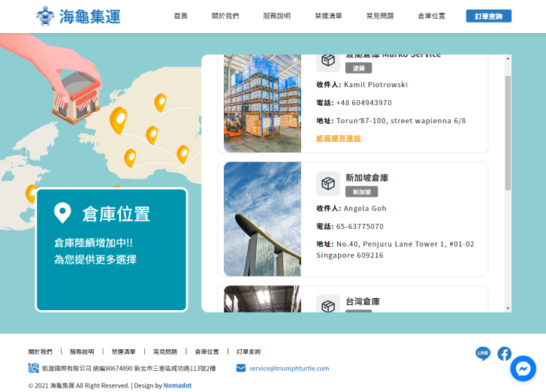This screenshot has height=392, width=546.
Task: Follow the 紙箱購買連結 link
Action: pos(338,138)
